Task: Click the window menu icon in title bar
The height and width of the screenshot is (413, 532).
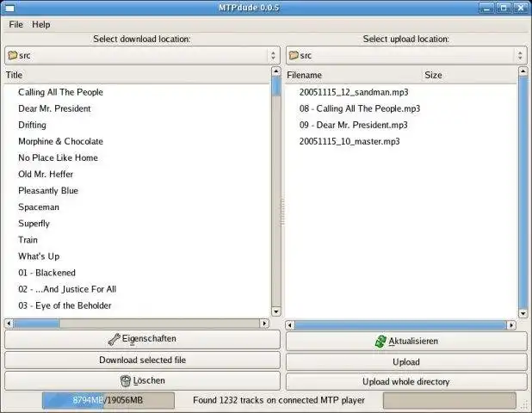Action: [9, 8]
